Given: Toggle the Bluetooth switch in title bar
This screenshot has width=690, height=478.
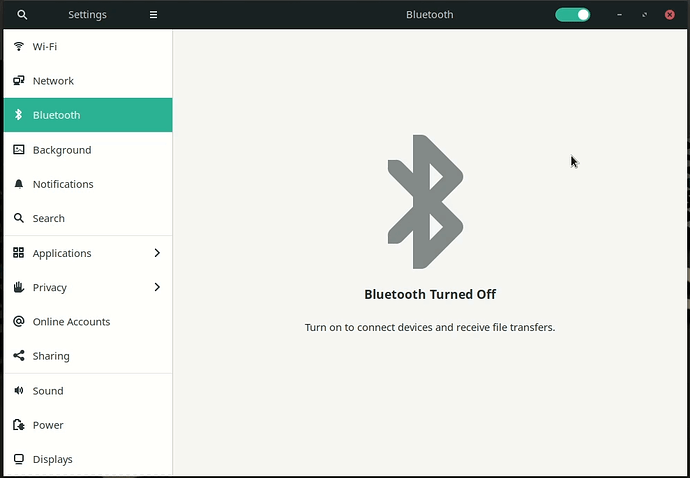Looking at the screenshot, I should (x=573, y=15).
